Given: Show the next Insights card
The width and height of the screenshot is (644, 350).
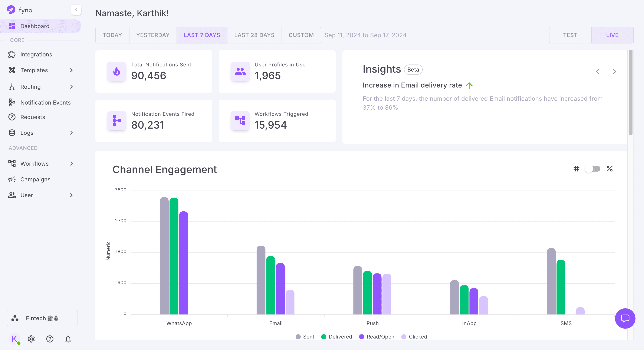Looking at the screenshot, I should [614, 72].
